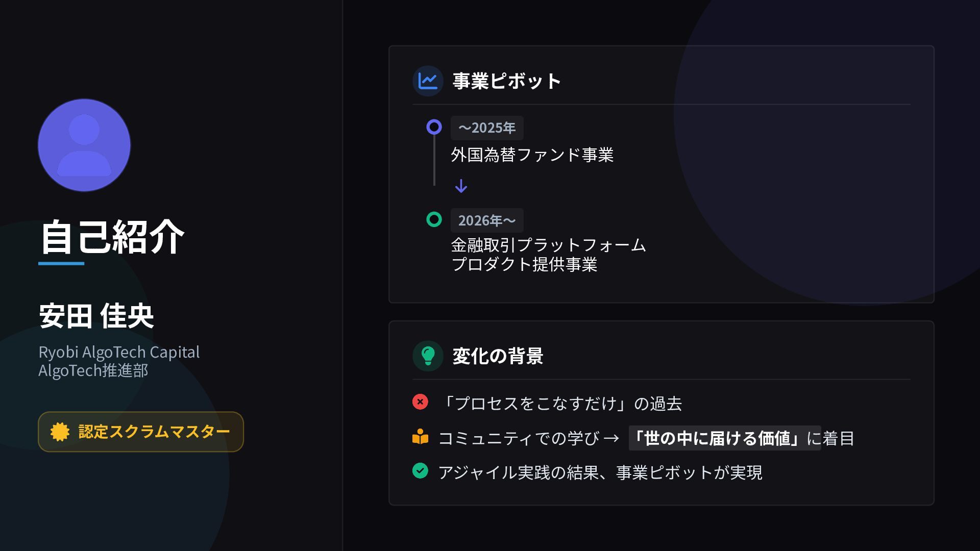Click the chart icon beside 事業ピボット
980x551 pixels.
(428, 81)
